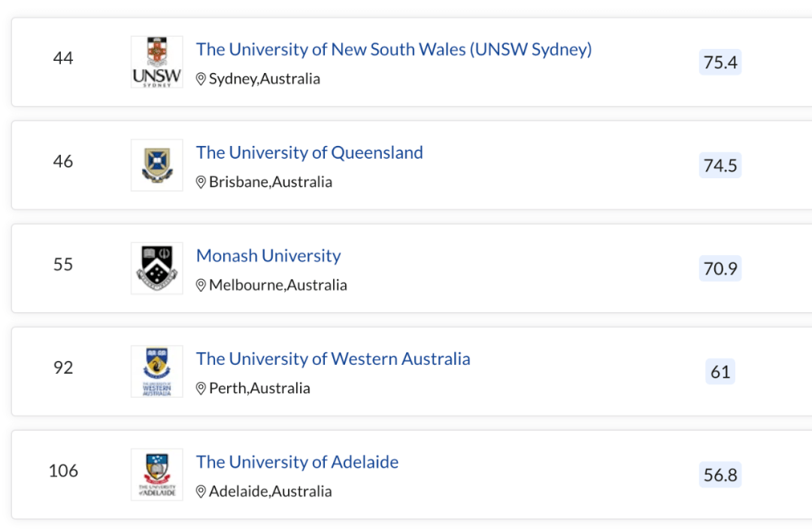This screenshot has height=531, width=812.
Task: Click the location pin beside Sydney, Australia
Action: click(201, 79)
